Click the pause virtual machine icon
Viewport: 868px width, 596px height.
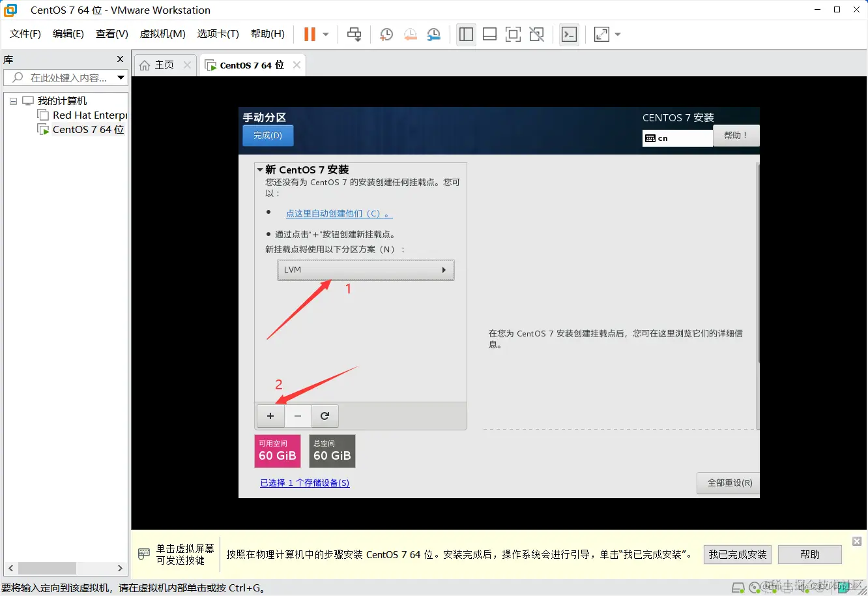pos(310,35)
